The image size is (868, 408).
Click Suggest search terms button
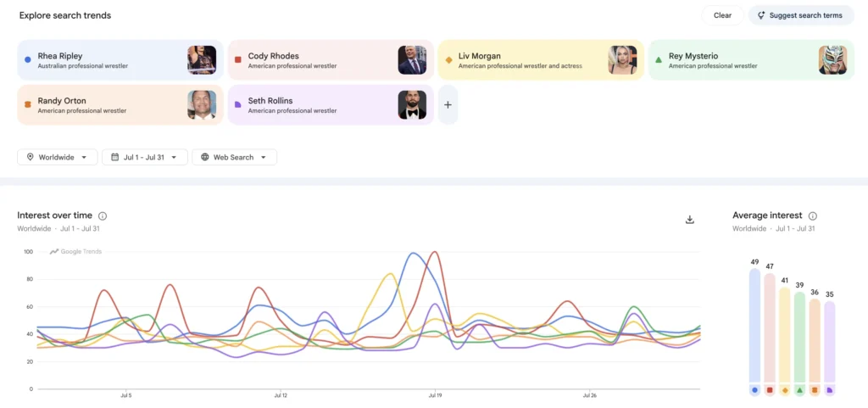pos(800,15)
